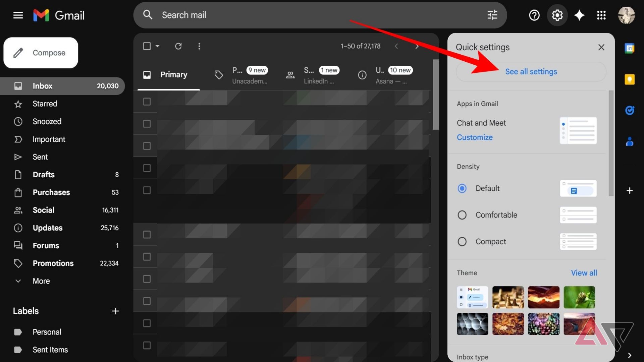Screen dimensions: 644x362
Task: Choose the chess pieces theme thumbnail
Action: pyautogui.click(x=508, y=297)
